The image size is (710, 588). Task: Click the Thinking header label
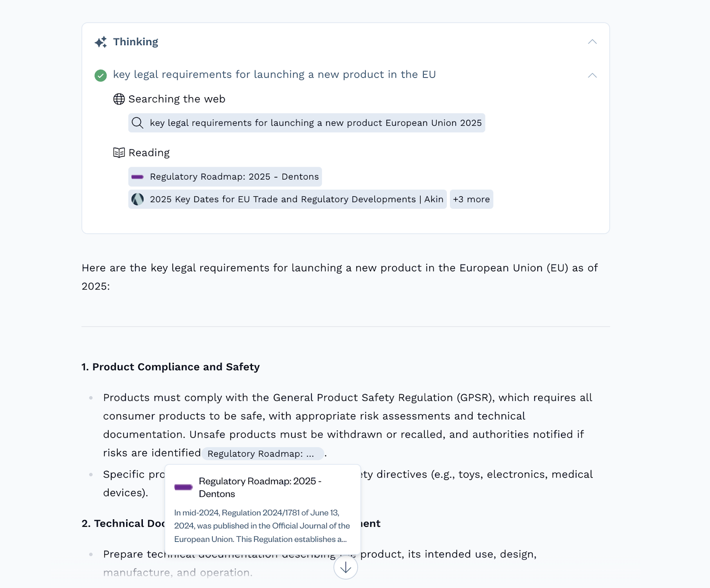click(x=135, y=42)
